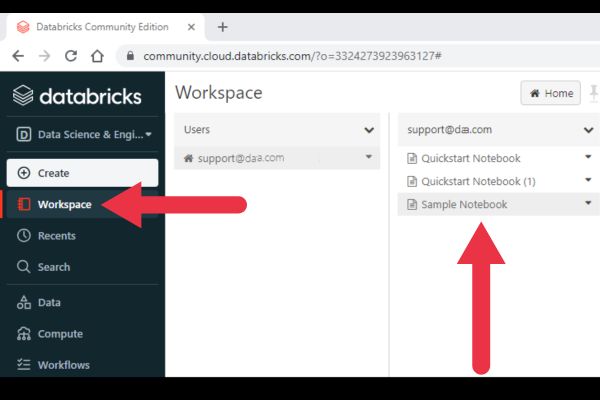
Task: Click the Workflows checklist icon
Action: (x=24, y=364)
